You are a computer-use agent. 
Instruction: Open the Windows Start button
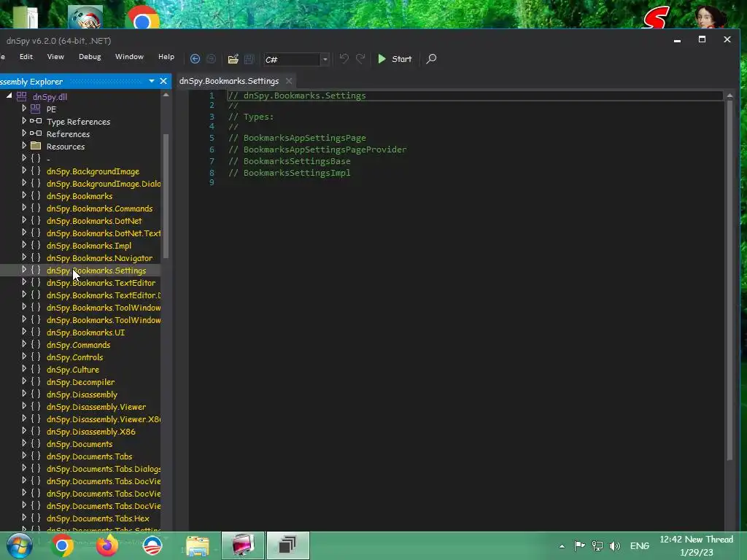click(x=18, y=545)
